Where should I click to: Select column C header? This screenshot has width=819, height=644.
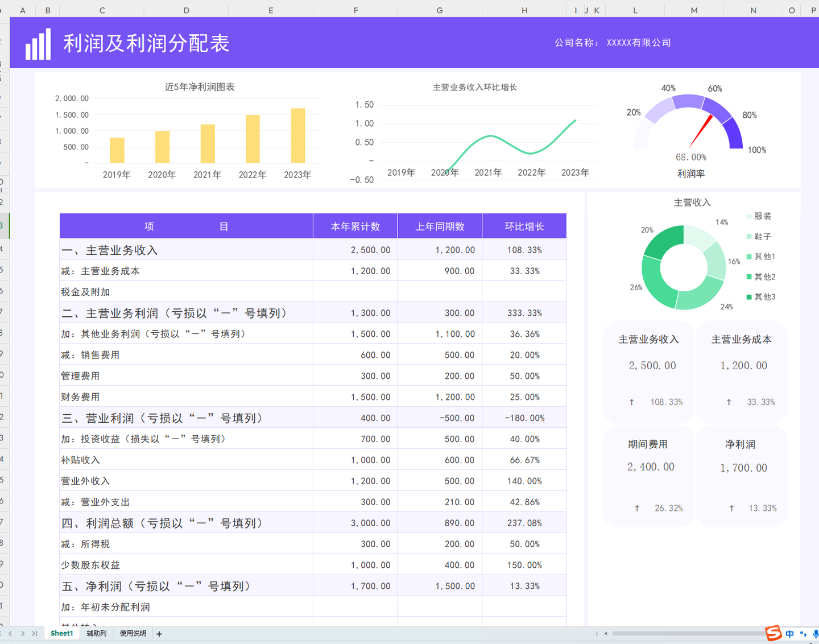tap(102, 10)
